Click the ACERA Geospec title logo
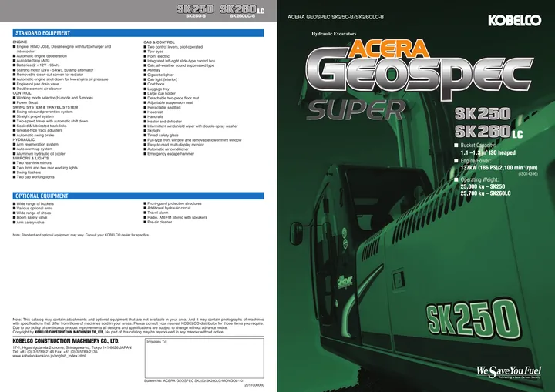 point(420,69)
